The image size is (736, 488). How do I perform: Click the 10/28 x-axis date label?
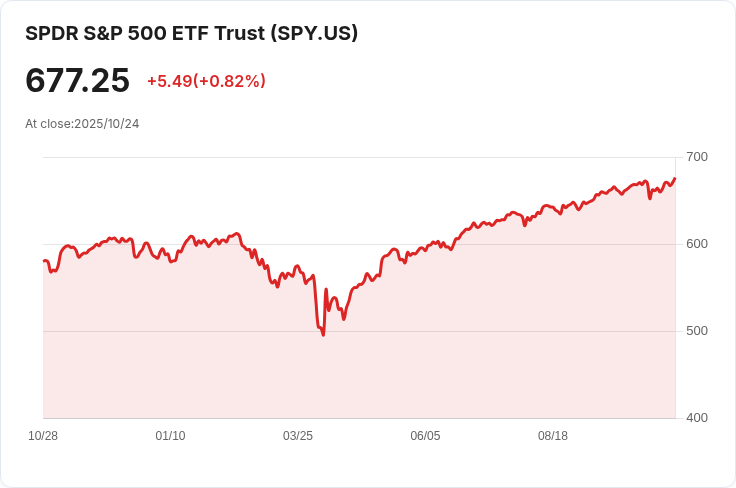(43, 436)
